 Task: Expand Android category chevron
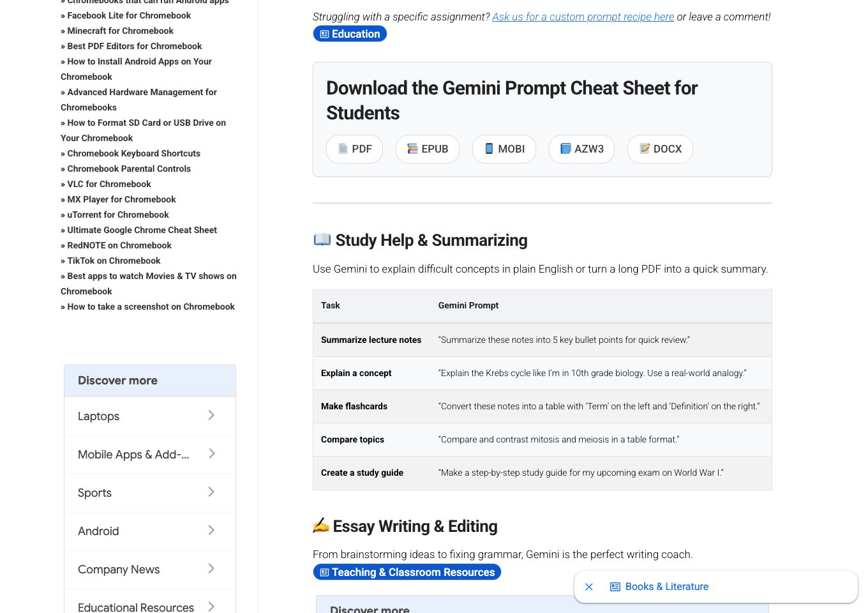(211, 531)
